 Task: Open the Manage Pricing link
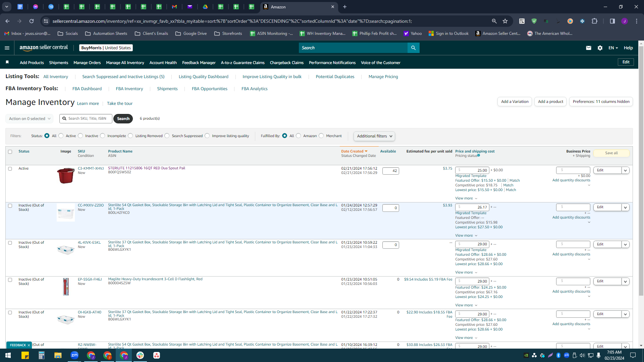click(383, 77)
